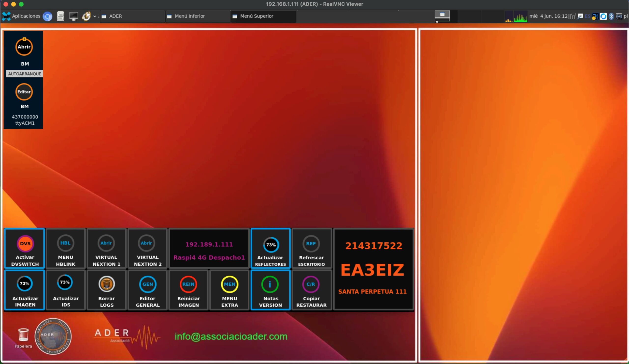
Task: Expand the launcher dropdown arrow in the panel
Action: [95, 16]
